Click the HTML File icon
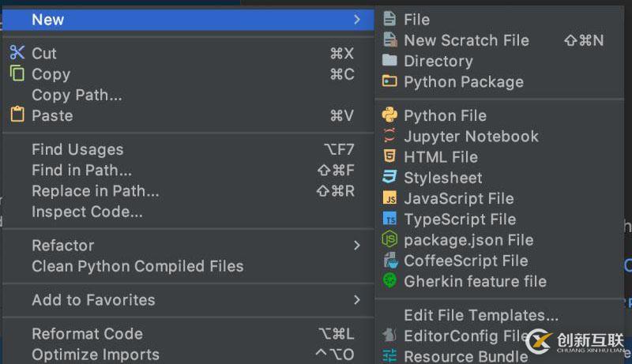 [x=389, y=156]
